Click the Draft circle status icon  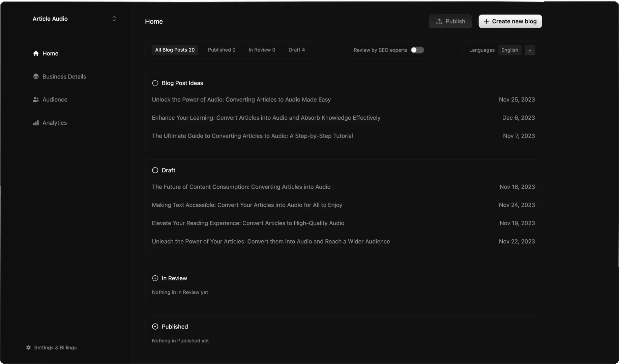click(x=155, y=170)
